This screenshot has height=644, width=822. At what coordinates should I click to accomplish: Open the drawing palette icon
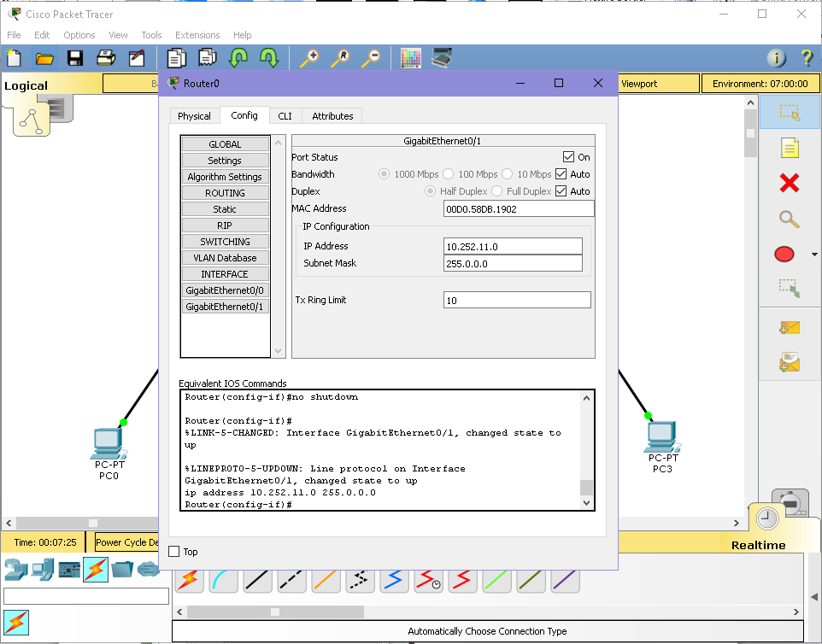[411, 57]
